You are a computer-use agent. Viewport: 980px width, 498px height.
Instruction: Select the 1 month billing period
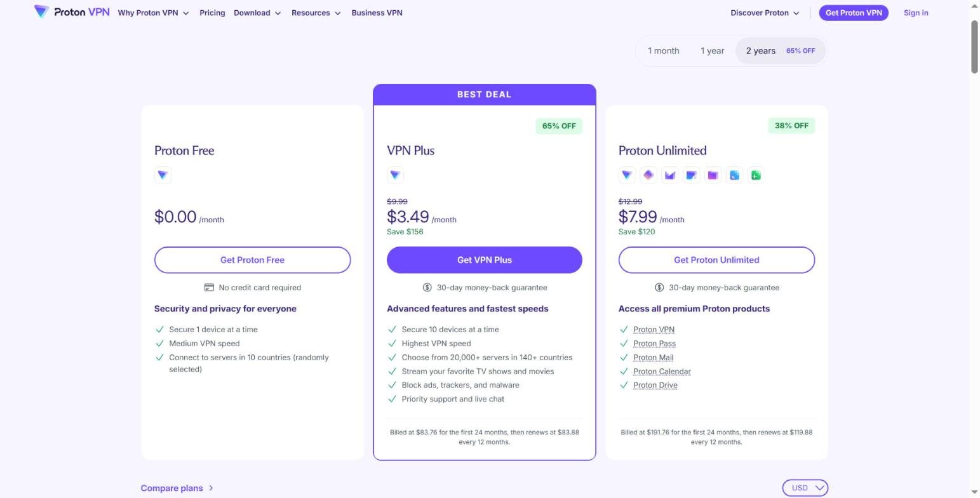664,51
